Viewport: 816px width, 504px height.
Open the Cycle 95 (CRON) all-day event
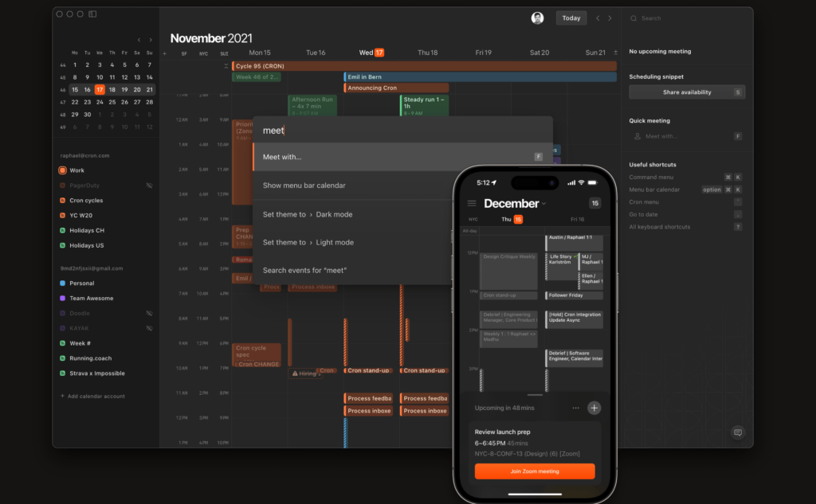[x=424, y=66]
